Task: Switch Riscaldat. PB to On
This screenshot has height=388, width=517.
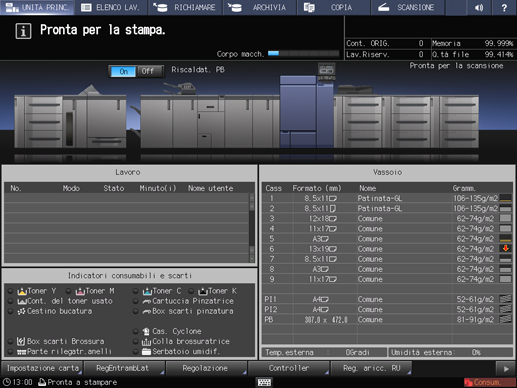Action: point(123,71)
